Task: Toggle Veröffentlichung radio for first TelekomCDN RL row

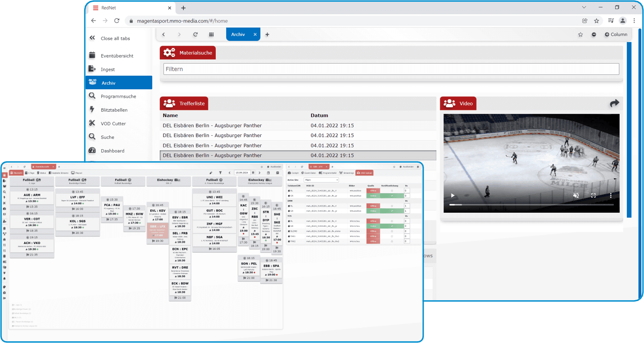Action: (392, 191)
